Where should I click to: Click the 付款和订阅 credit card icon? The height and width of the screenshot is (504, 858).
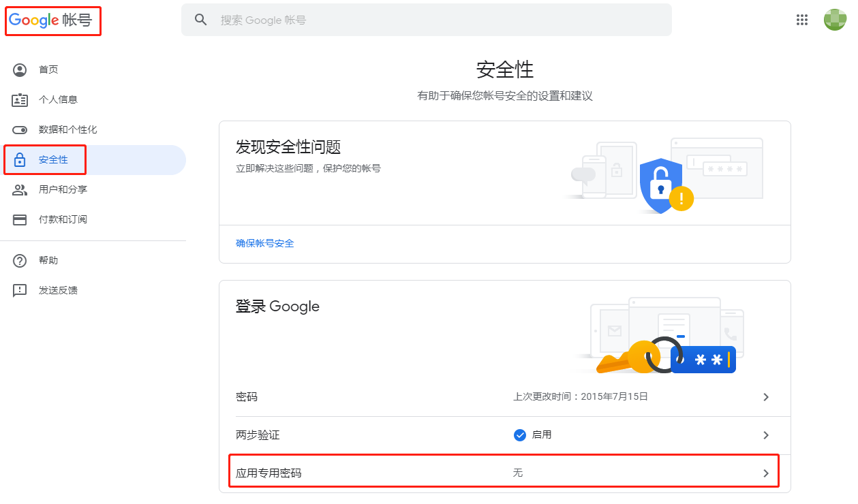coord(20,219)
